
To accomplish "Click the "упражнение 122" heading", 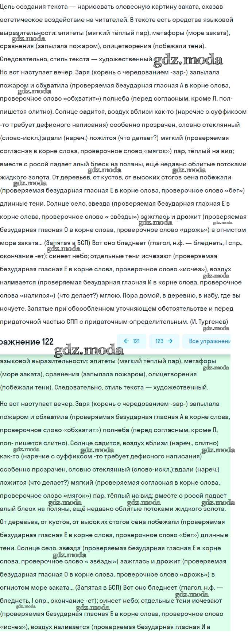I will click(x=27, y=342).
